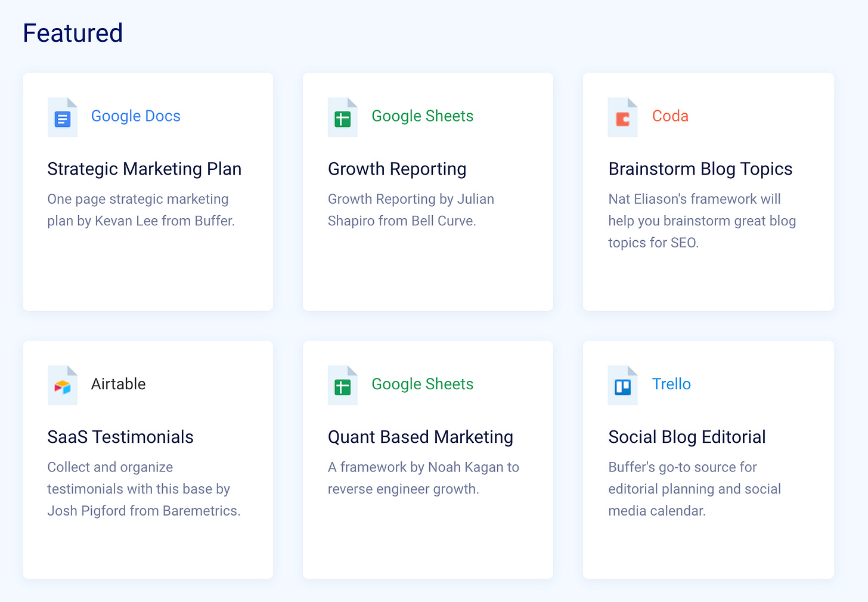Click Google Sheets label above Quant Based Marketing
Image resolution: width=868 pixels, height=602 pixels.
click(x=422, y=384)
